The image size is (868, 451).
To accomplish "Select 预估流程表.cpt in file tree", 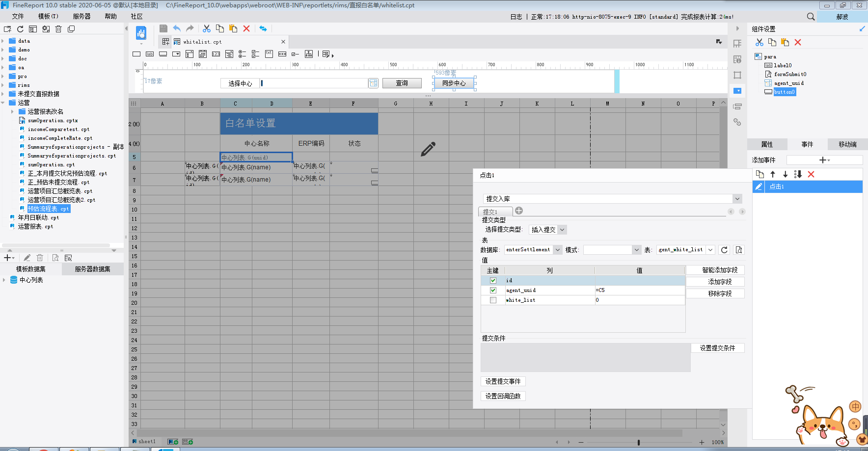I will (x=48, y=209).
